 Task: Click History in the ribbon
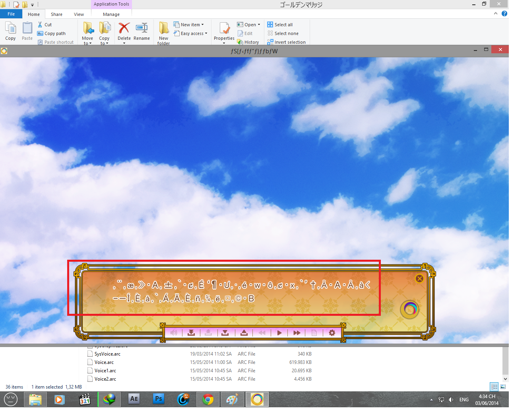click(248, 42)
